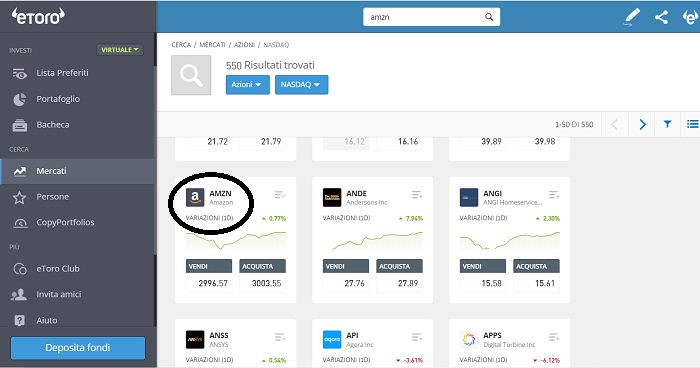Image resolution: width=700 pixels, height=368 pixels.
Task: Click the Digital Turbine logo
Action: (x=469, y=339)
